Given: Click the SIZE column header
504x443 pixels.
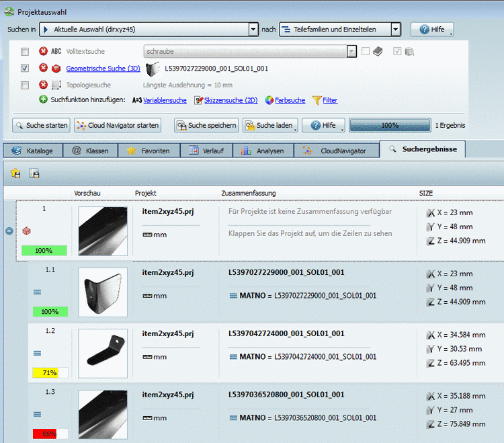Looking at the screenshot, I should 426,193.
